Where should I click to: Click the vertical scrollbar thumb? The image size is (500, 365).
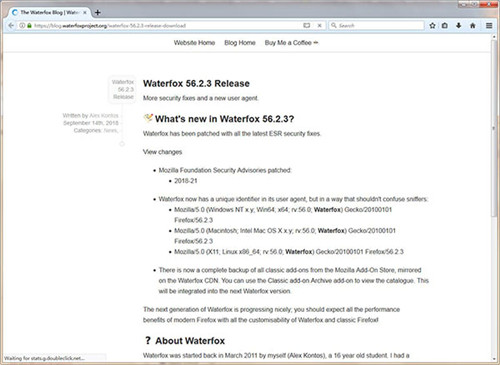pyautogui.click(x=494, y=128)
